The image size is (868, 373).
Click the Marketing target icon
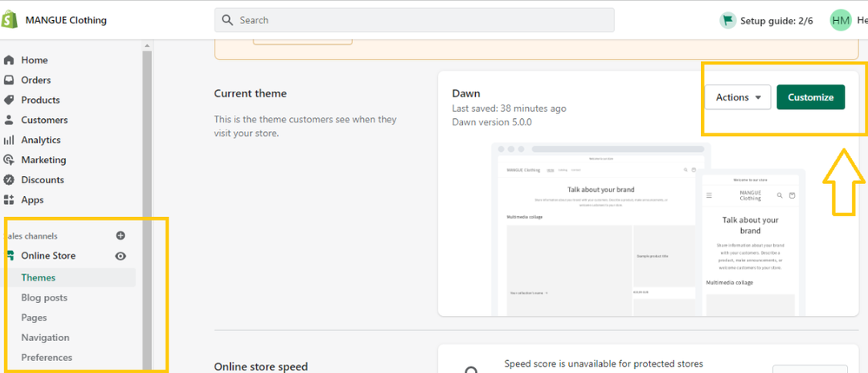9,160
